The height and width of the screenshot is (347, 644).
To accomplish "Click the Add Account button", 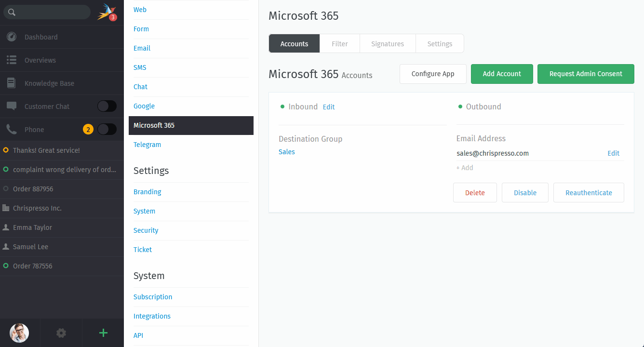I will pos(502,74).
